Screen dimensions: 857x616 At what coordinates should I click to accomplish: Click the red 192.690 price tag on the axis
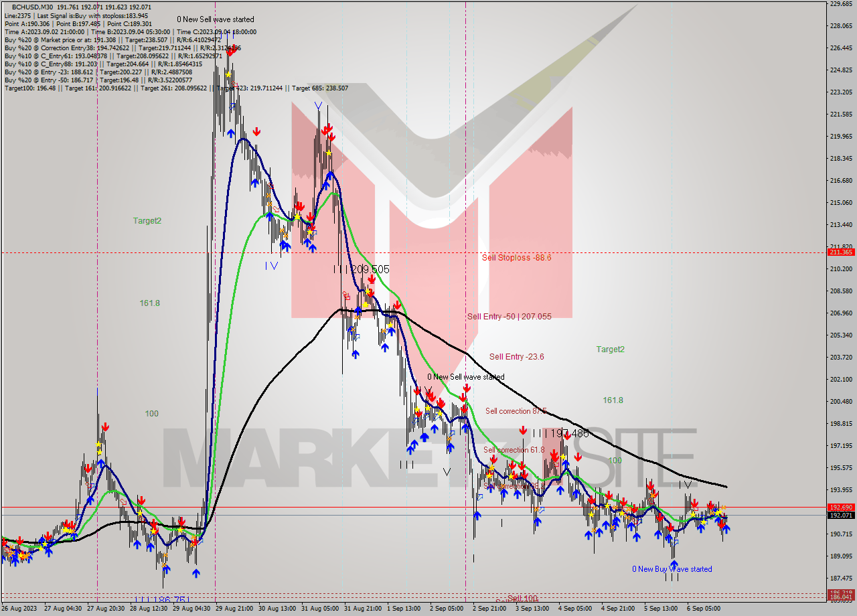[841, 508]
